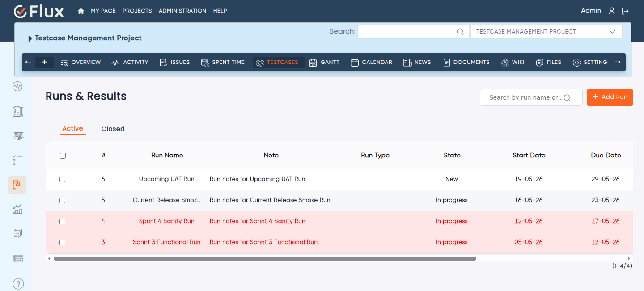
Task: Open the table grid sidebar icon
Action: point(17,259)
